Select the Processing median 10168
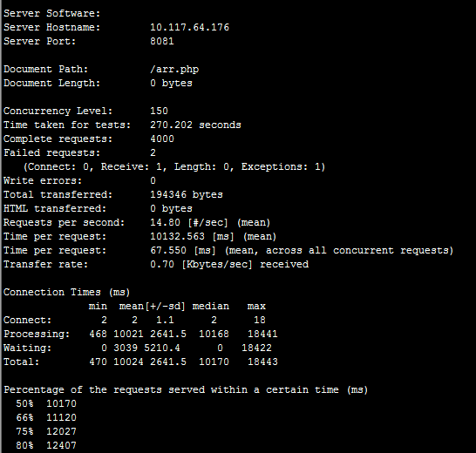 pyautogui.click(x=214, y=334)
